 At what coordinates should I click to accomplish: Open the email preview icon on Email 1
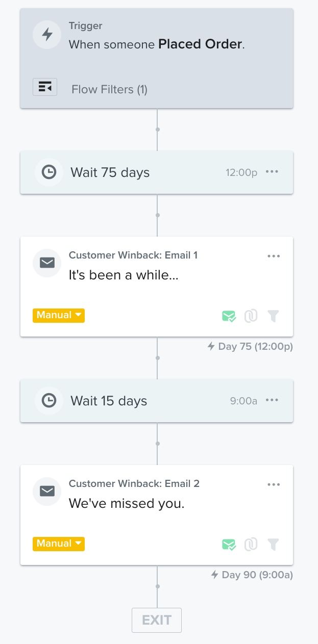point(229,316)
